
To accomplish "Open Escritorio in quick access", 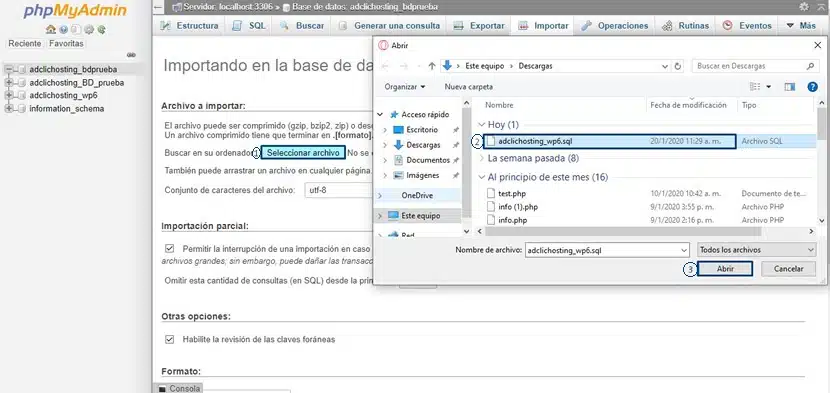I will point(422,130).
